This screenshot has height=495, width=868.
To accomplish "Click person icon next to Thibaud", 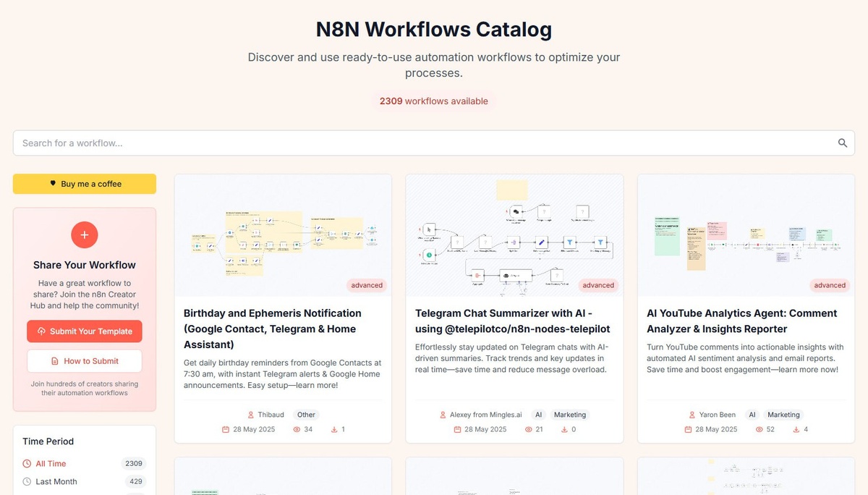I will pos(250,415).
